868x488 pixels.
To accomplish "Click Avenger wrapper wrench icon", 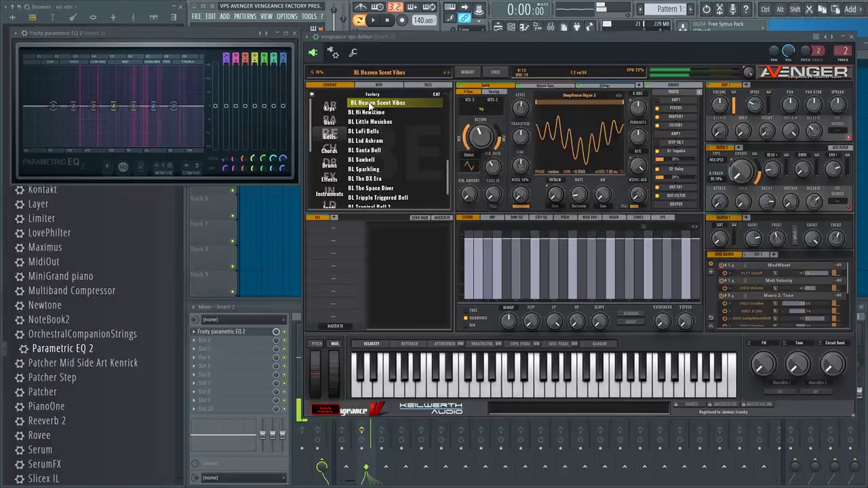I will coord(353,53).
